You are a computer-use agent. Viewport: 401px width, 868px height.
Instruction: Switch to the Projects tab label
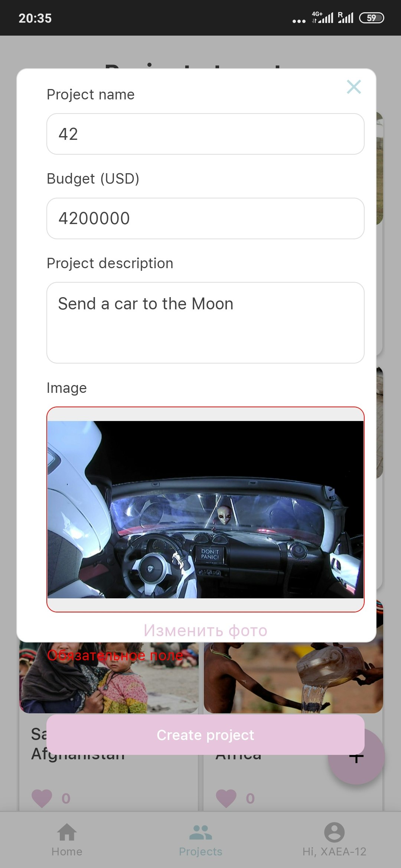coord(200,852)
